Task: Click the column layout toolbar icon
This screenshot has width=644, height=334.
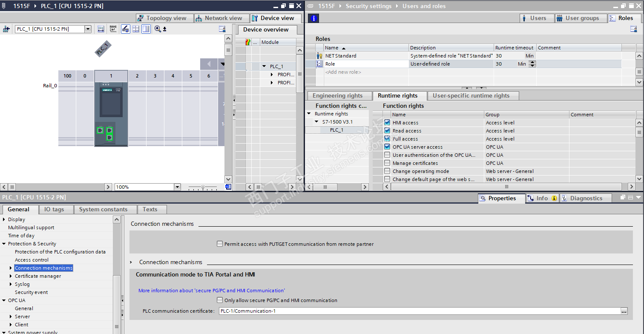Action: tap(146, 29)
